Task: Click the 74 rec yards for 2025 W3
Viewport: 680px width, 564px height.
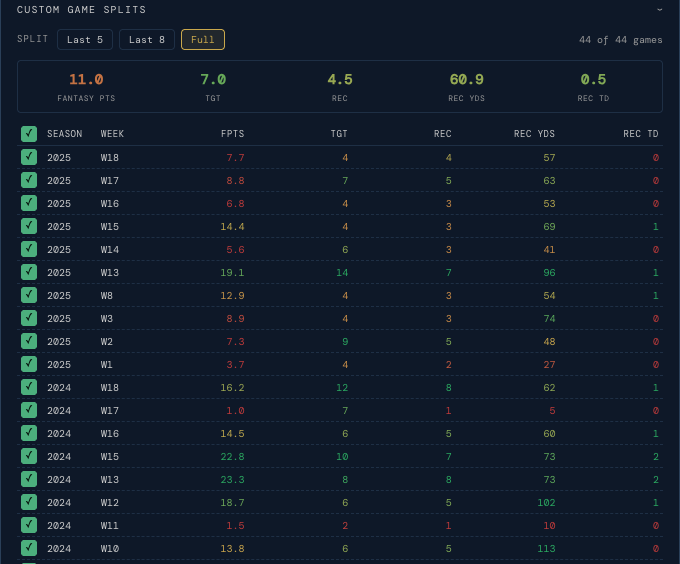Action: tap(549, 319)
